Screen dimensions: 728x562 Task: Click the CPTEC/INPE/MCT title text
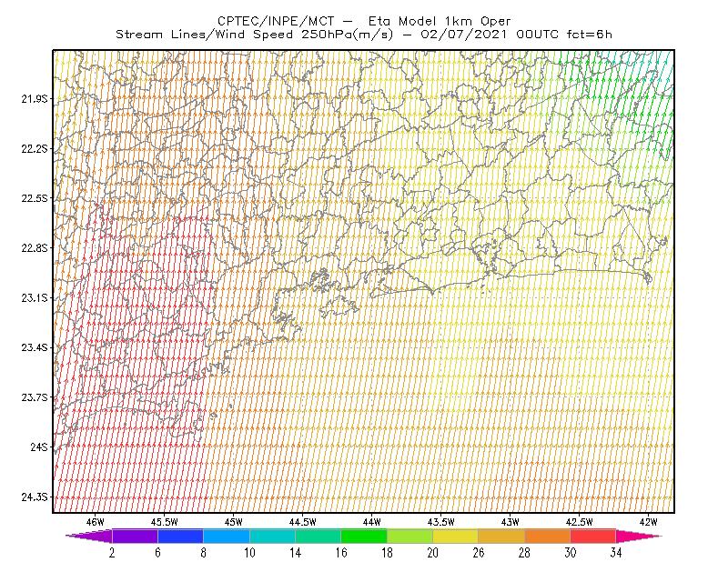pos(276,21)
